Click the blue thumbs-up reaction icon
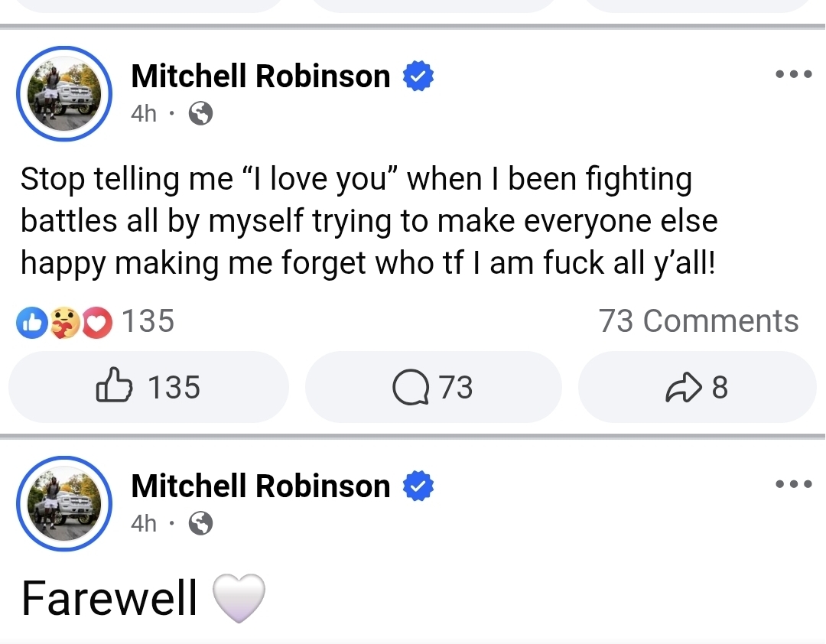Image resolution: width=826 pixels, height=644 pixels. tap(30, 324)
